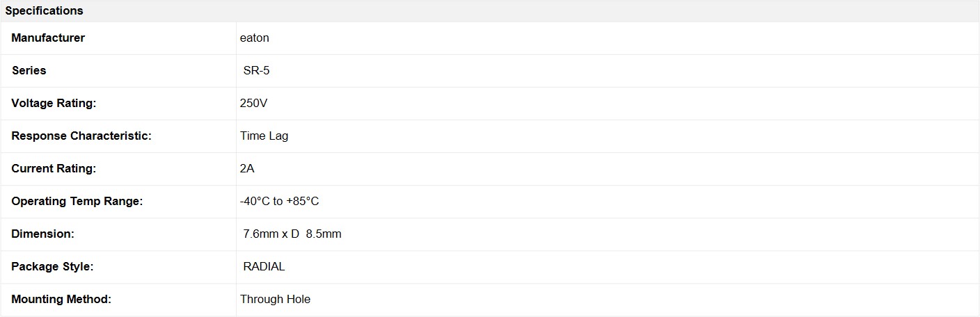Screen dimensions: 980x317
Task: Click the 250V value
Action: point(254,104)
